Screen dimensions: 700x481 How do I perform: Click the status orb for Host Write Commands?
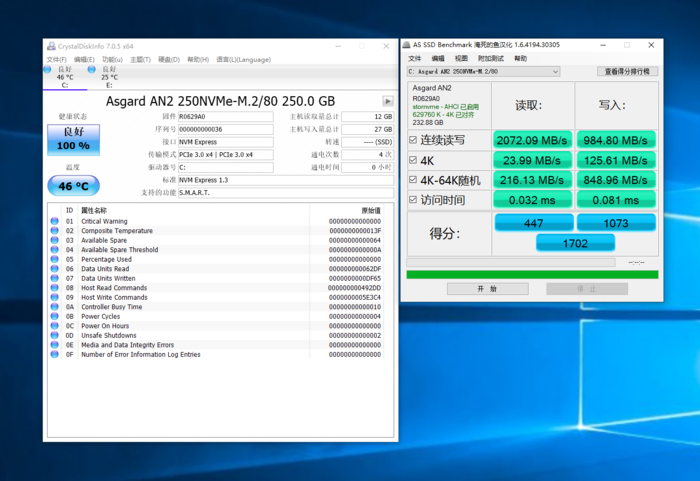54,297
